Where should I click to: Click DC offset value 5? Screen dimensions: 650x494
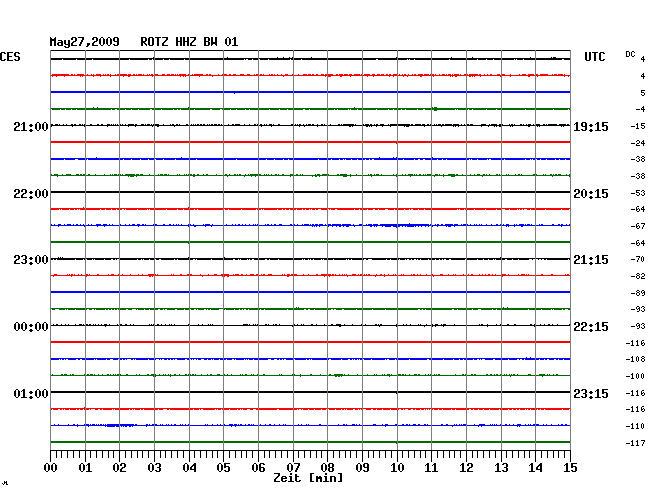[x=643, y=93]
